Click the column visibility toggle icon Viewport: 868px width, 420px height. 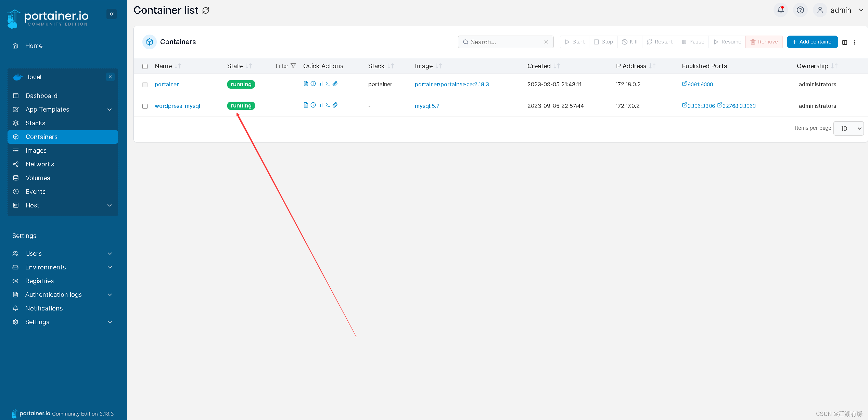tap(845, 42)
